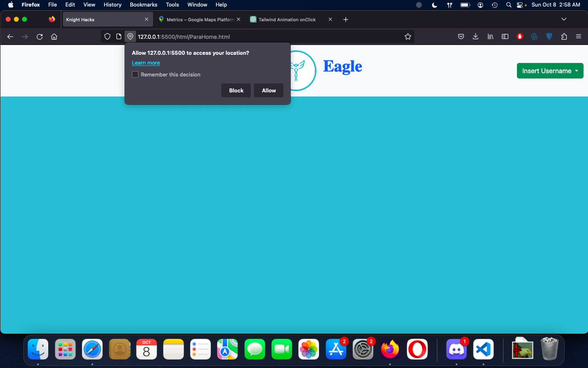Click the 'Learn more' link
The image size is (588, 368).
146,63
